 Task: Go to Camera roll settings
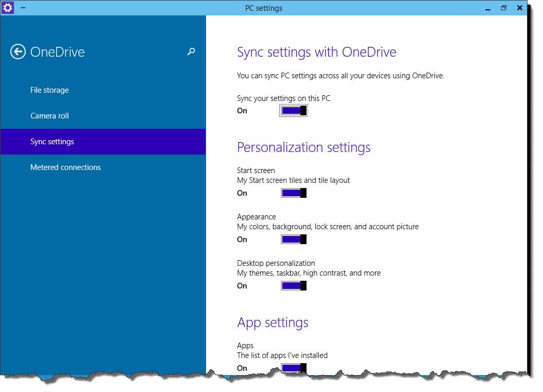(x=103, y=116)
